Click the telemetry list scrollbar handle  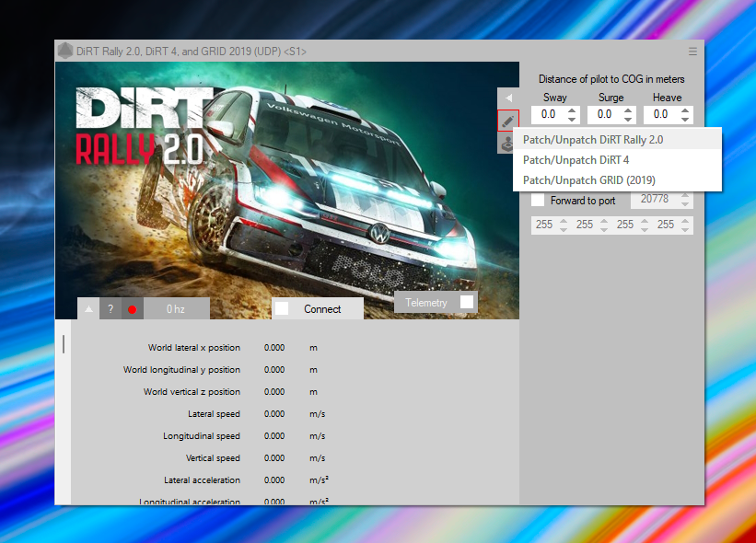click(x=64, y=344)
